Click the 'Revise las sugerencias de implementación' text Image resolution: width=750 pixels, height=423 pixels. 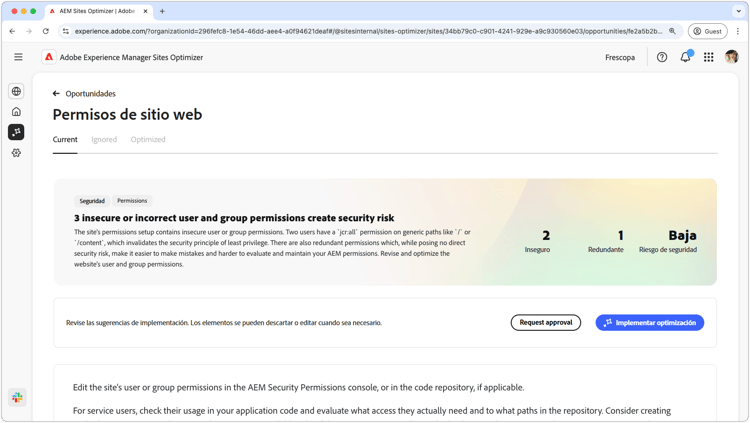coord(224,323)
